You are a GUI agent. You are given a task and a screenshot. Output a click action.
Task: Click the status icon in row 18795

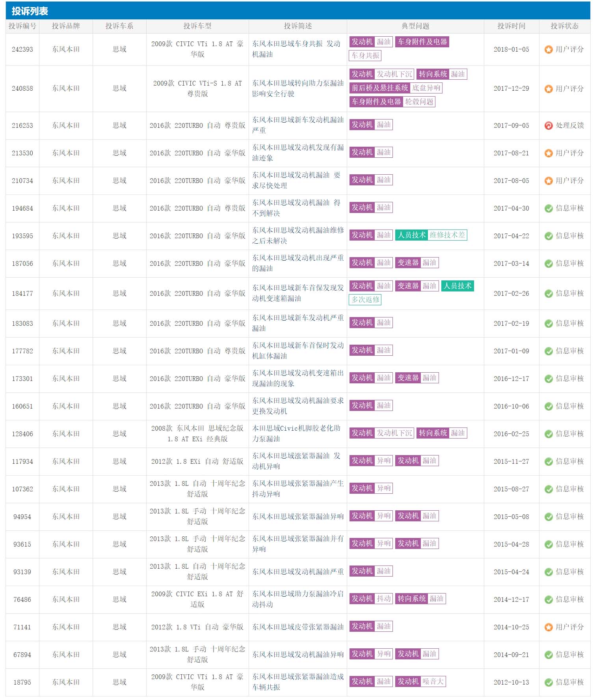pyautogui.click(x=549, y=683)
